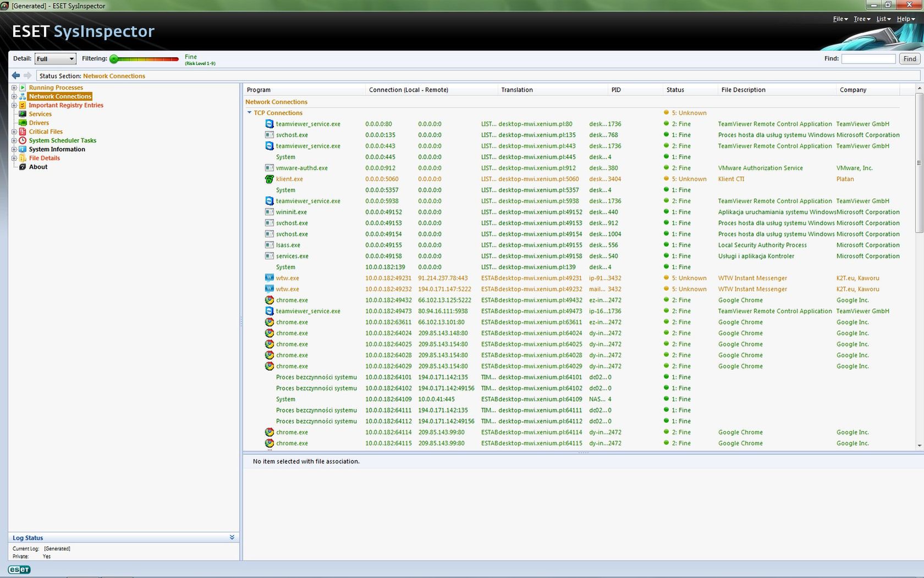
Task: Click the System Scheduler Tasks clock icon
Action: coord(23,140)
